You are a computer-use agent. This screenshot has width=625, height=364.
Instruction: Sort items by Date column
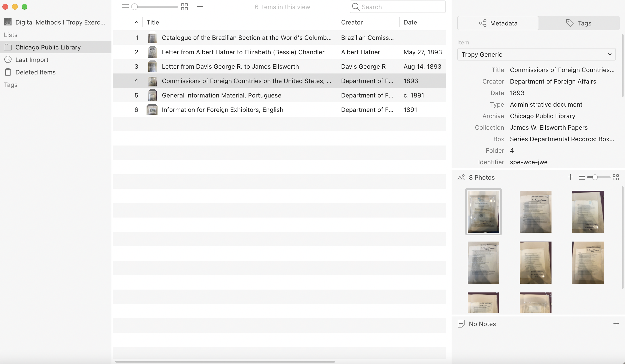[x=410, y=22]
